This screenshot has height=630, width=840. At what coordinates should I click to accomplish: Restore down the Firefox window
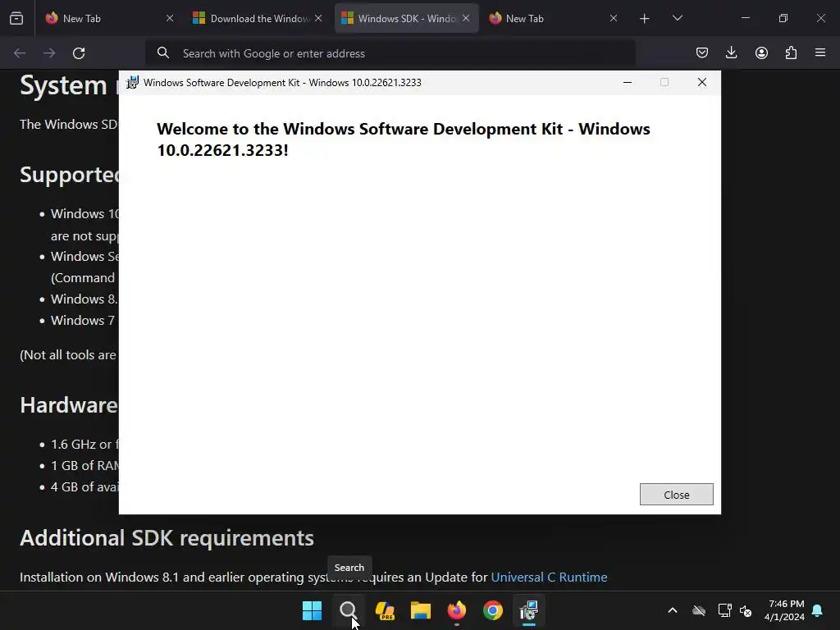point(783,18)
